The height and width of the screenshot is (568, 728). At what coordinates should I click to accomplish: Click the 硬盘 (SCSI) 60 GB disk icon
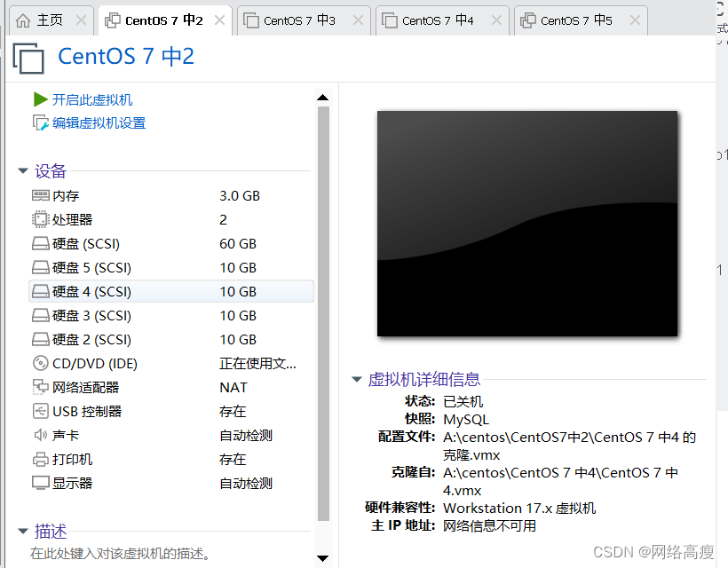click(x=40, y=244)
